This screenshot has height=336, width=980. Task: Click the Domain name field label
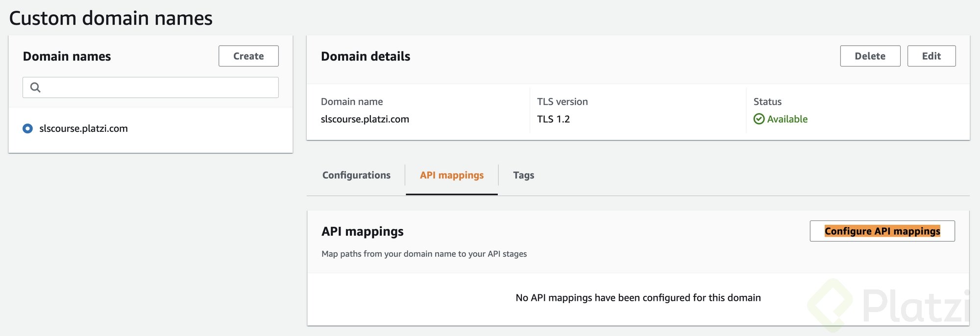pos(352,101)
